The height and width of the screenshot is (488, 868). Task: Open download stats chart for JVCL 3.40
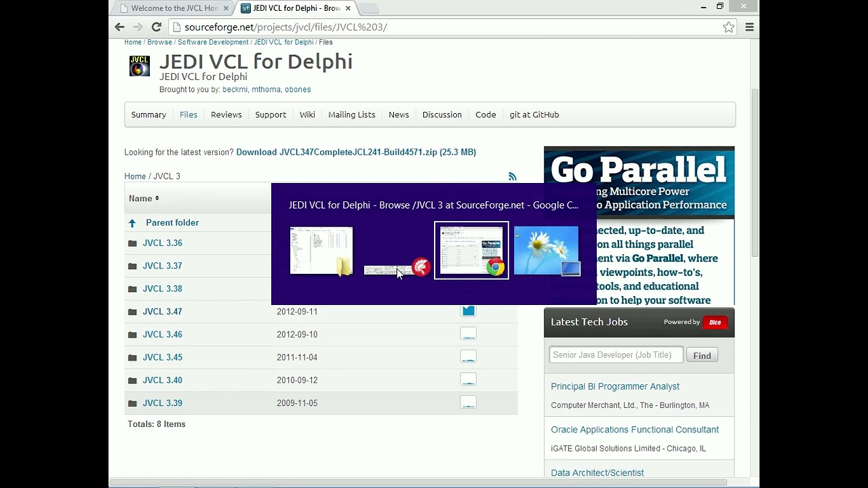pos(468,380)
